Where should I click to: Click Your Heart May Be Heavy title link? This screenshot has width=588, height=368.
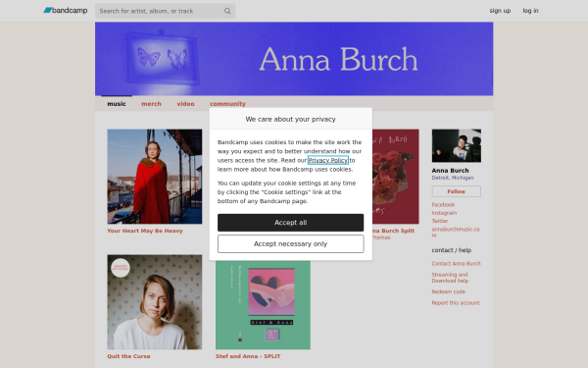(145, 231)
